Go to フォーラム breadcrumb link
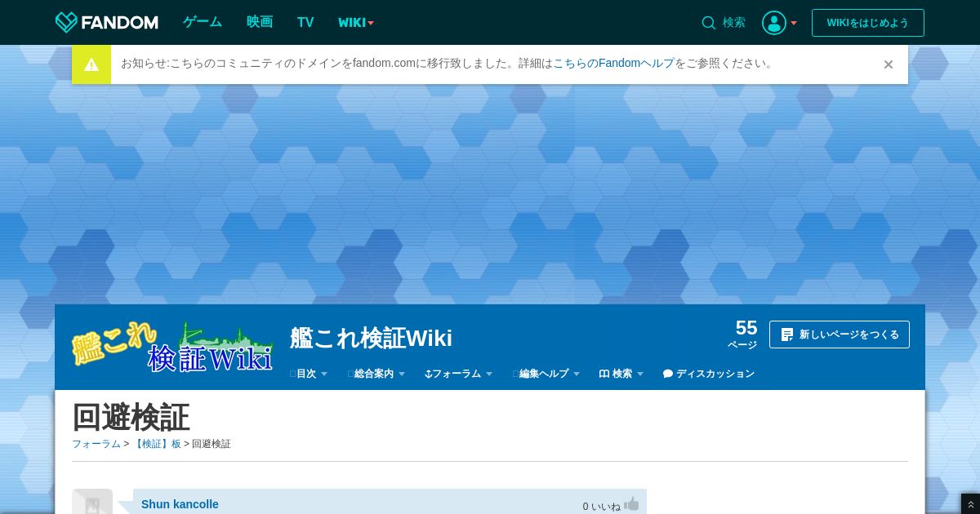 point(96,444)
